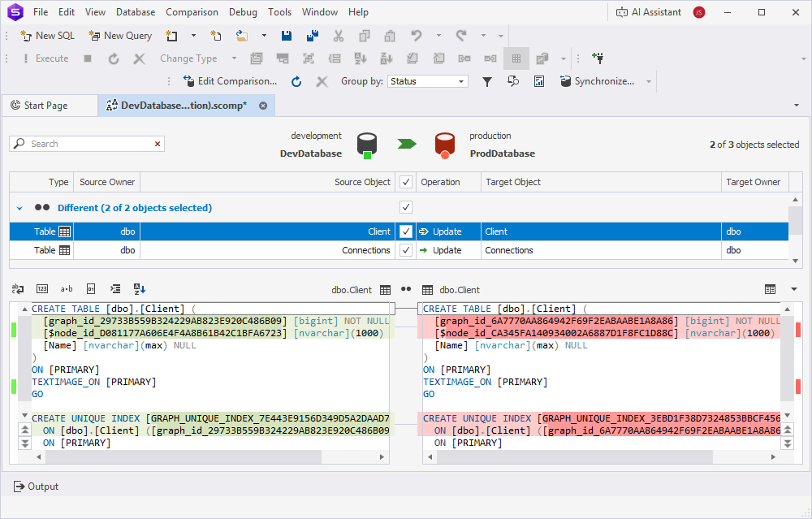The width and height of the screenshot is (812, 519).
Task: Open the Change Type dropdown
Action: click(x=234, y=58)
